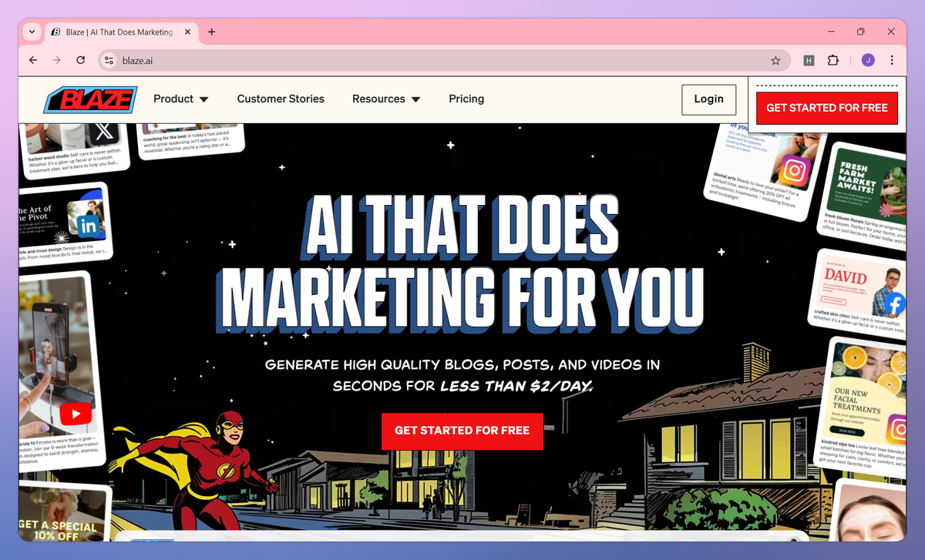Click the Instagram icon on dental arts card
Viewport: 925px width, 560px height.
[x=794, y=169]
